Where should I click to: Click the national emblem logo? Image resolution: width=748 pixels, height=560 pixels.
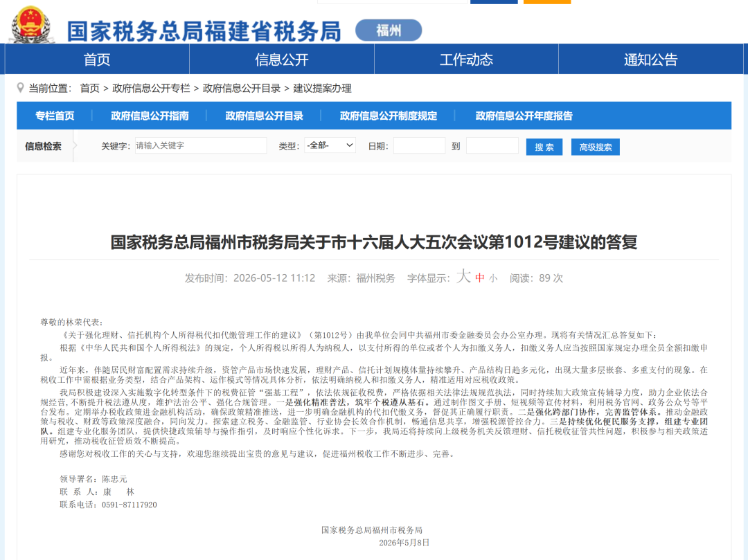(x=30, y=25)
